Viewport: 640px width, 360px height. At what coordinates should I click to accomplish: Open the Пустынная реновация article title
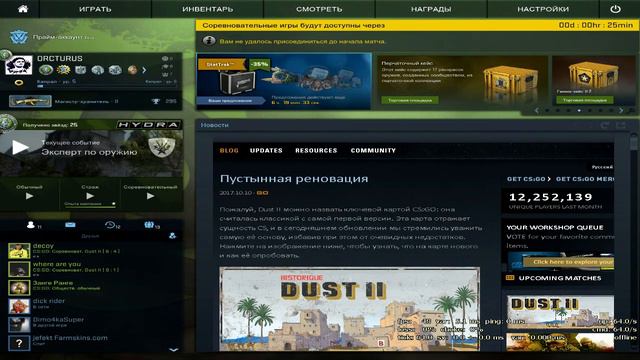click(294, 179)
